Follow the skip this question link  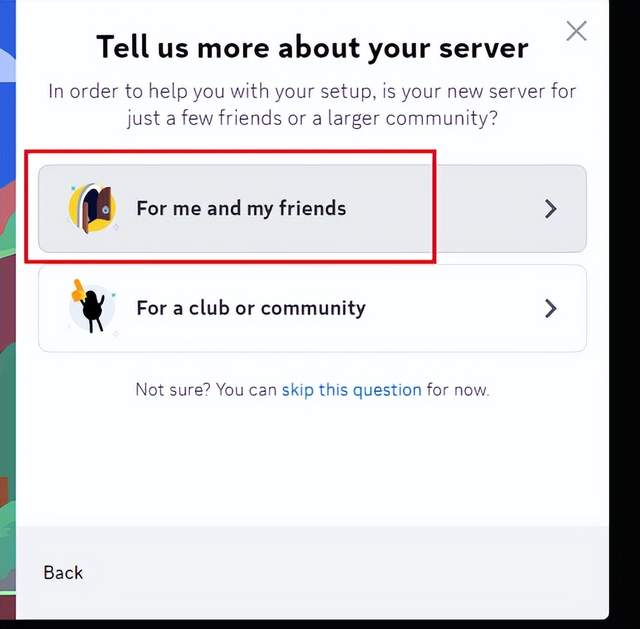coord(351,389)
